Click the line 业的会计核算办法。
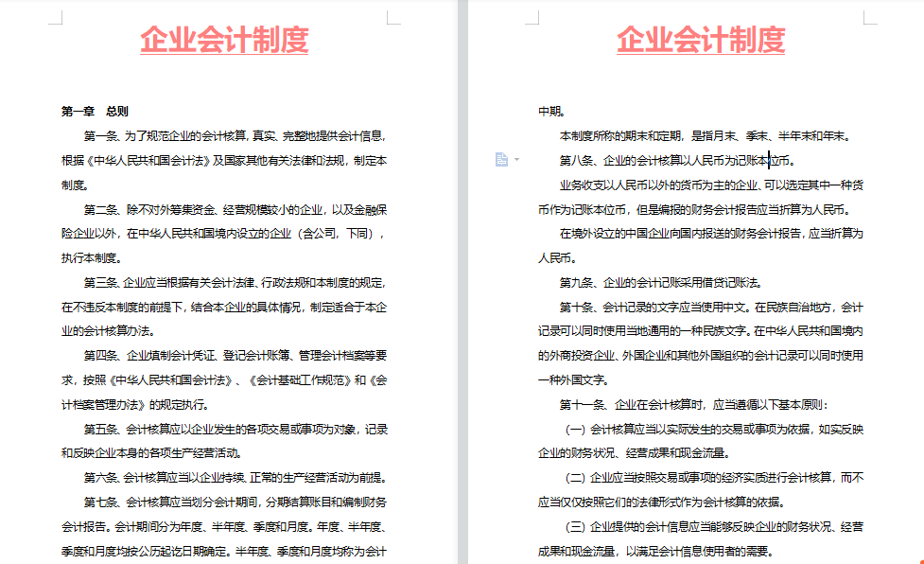 coord(109,331)
